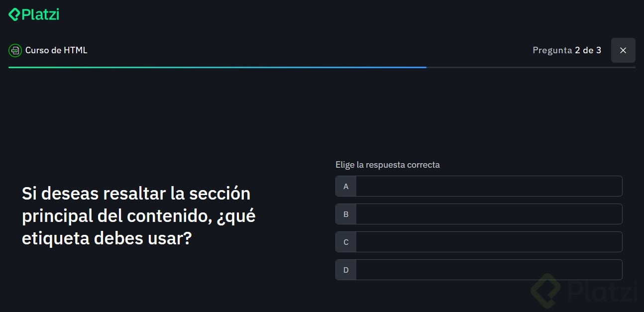Click the green Platzi logo mark in the header
644x312 pixels.
(x=14, y=14)
